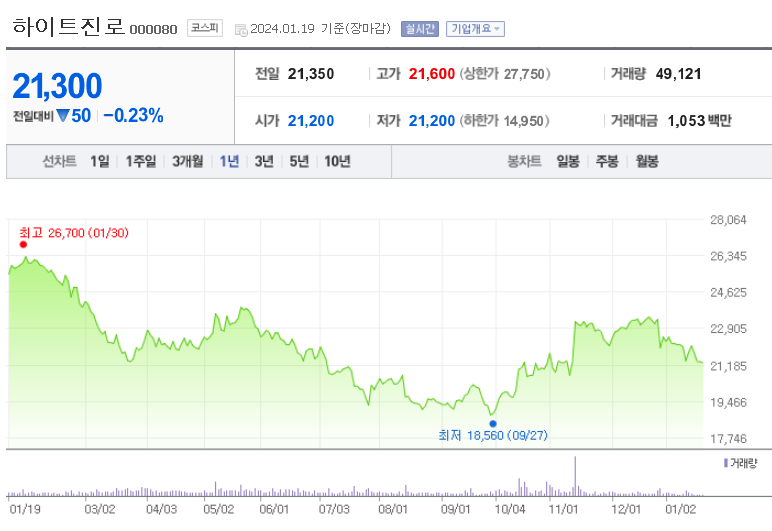Viewport: 772px width, 531px height.
Task: Click the 시가 value 21,200
Action: [311, 121]
